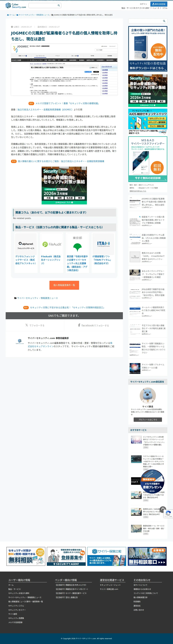
Task: Open footer セキュリティエージェント link
Action: (x=110, y=585)
